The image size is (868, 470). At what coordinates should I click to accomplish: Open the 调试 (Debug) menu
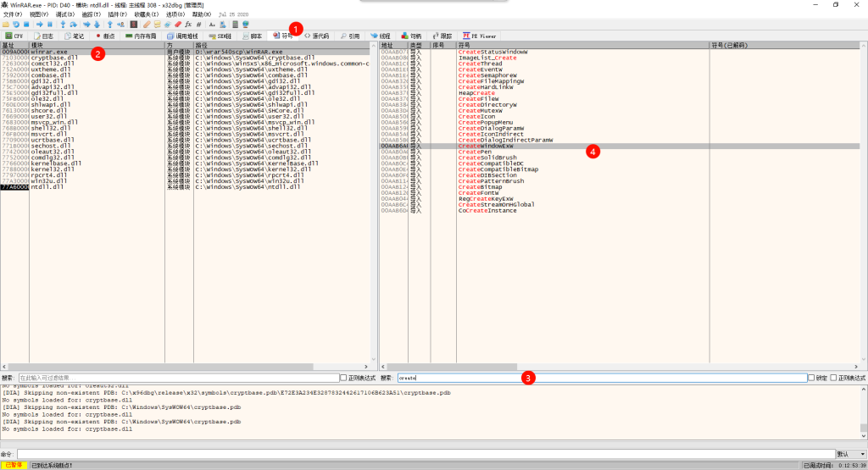coord(64,14)
